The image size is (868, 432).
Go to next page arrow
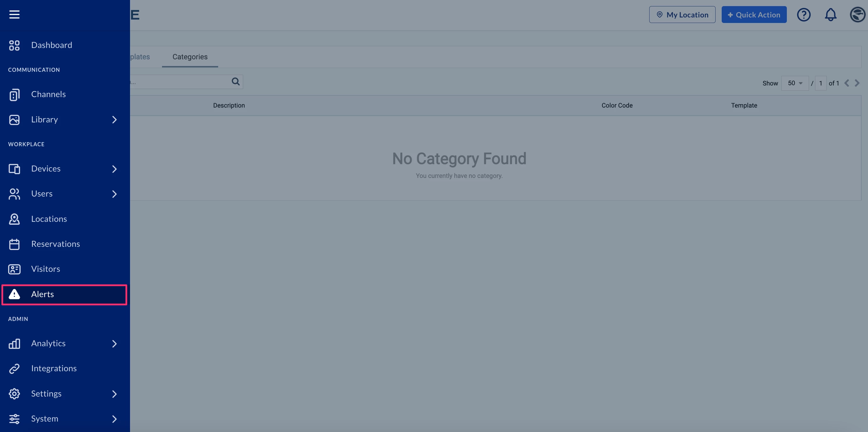857,83
